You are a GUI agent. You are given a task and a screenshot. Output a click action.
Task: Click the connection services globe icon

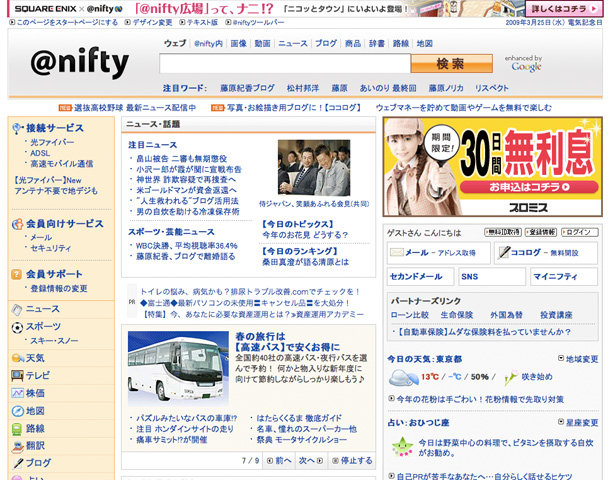(x=17, y=128)
